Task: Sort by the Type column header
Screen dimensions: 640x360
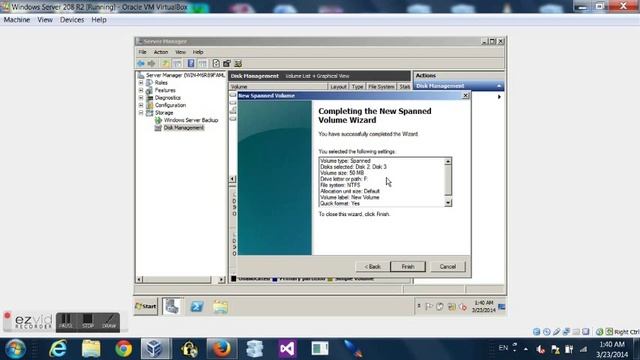Action: [x=357, y=87]
